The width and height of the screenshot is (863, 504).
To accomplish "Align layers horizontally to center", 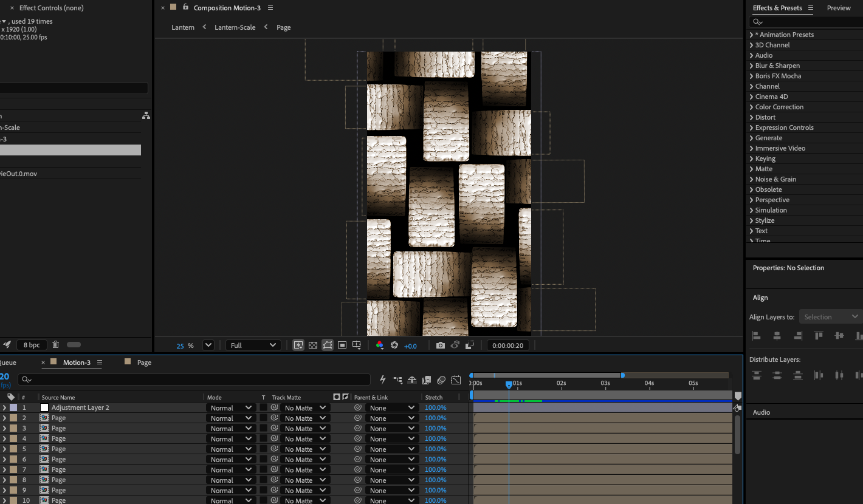I will click(x=777, y=335).
